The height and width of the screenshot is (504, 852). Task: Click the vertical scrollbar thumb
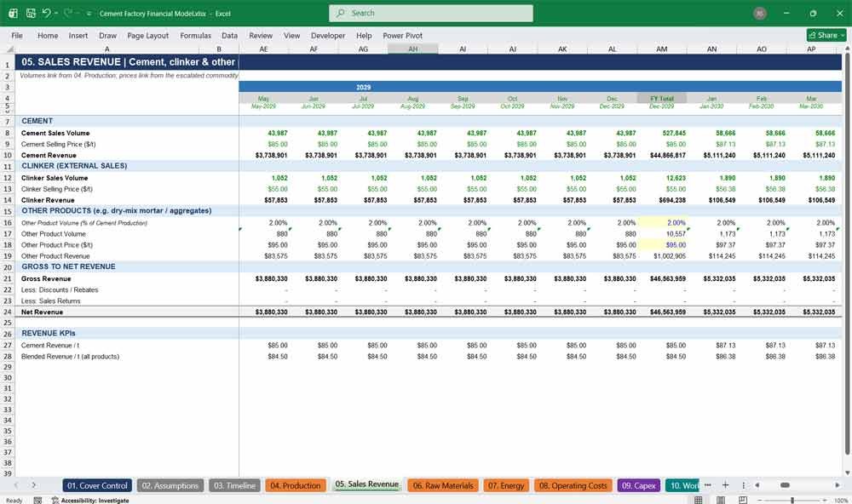tap(847, 253)
